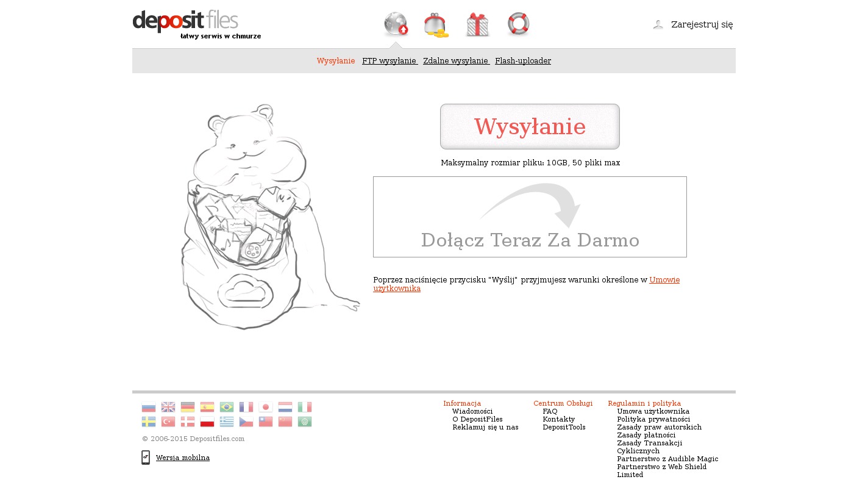Open Partnerstwo z Web Shield Limited link
Image resolution: width=868 pixels, height=485 pixels.
coord(662,471)
